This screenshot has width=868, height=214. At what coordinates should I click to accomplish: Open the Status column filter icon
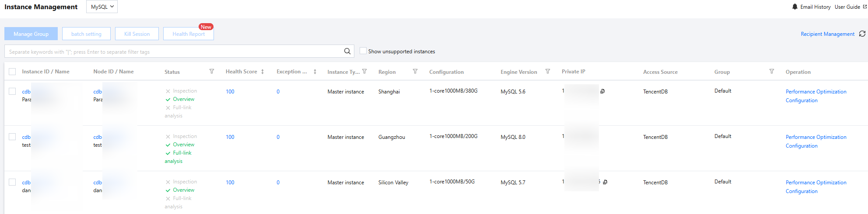pos(212,72)
